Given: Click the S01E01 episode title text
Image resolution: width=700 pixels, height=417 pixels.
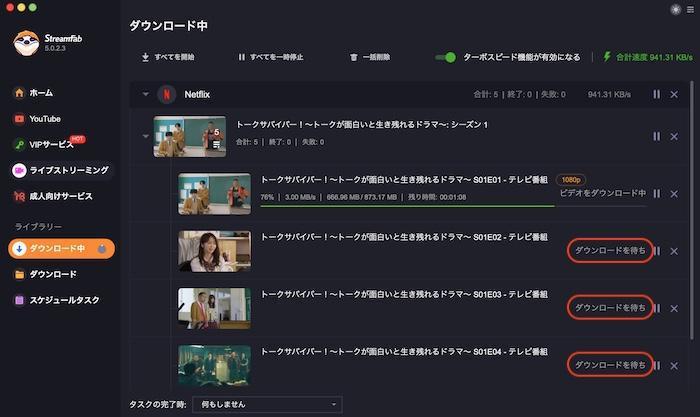Looking at the screenshot, I should tap(404, 179).
